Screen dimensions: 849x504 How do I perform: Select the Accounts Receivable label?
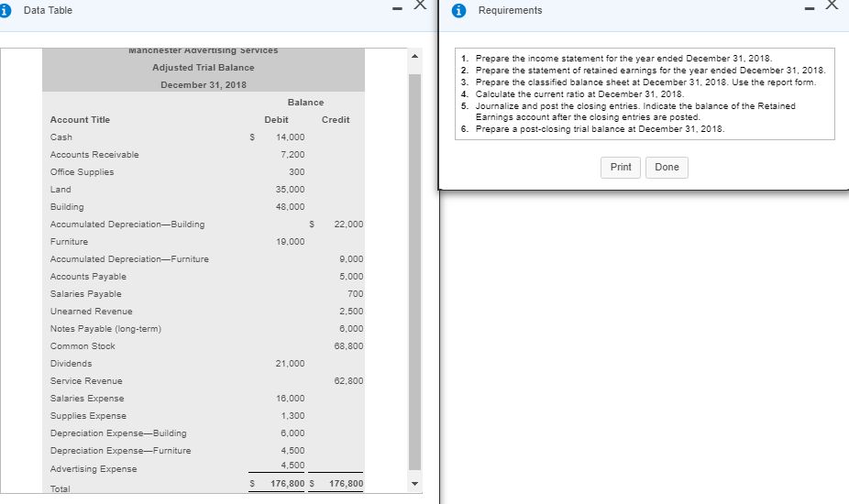point(94,155)
